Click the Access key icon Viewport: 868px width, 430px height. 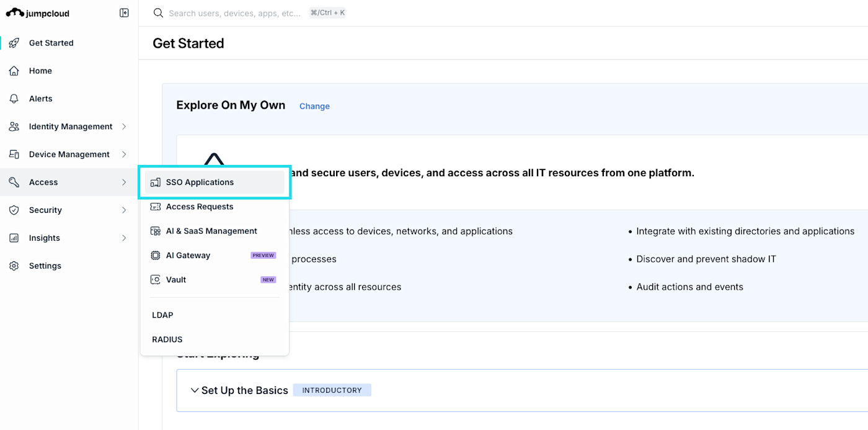point(14,182)
